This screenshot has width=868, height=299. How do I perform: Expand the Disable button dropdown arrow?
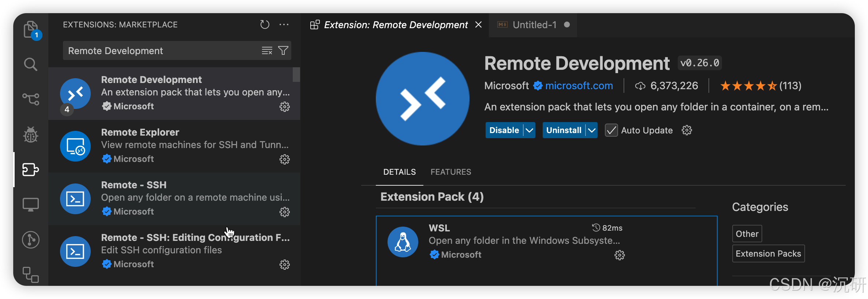coord(529,130)
